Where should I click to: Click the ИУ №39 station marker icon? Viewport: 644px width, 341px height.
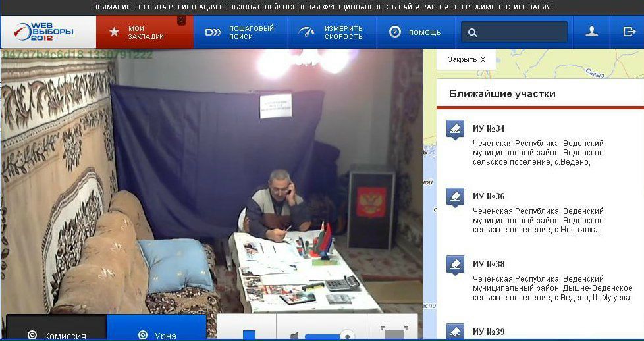(x=454, y=331)
